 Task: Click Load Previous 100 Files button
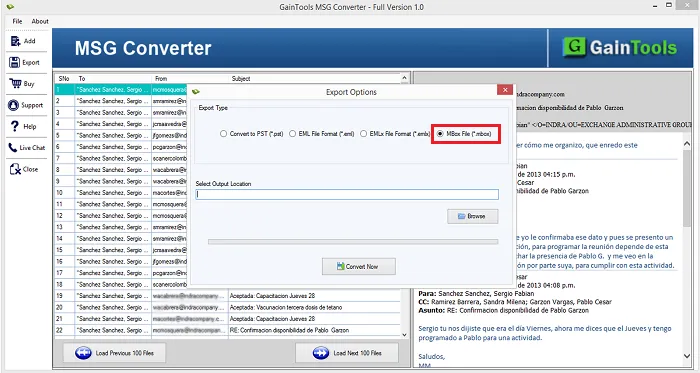click(x=114, y=353)
